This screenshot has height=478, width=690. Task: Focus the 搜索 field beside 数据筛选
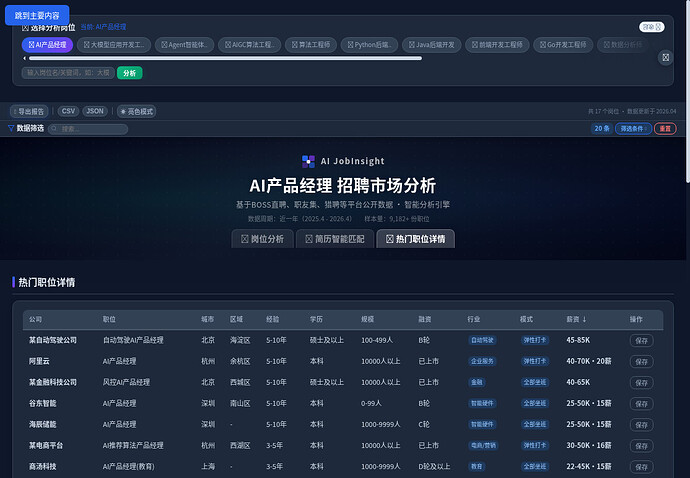[x=88, y=129]
